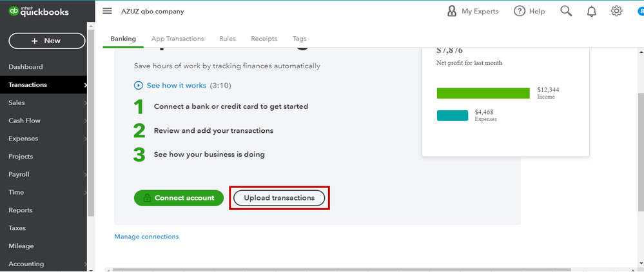Viewport: 644px width, 272px height.
Task: Click the + New button
Action: coord(46,41)
